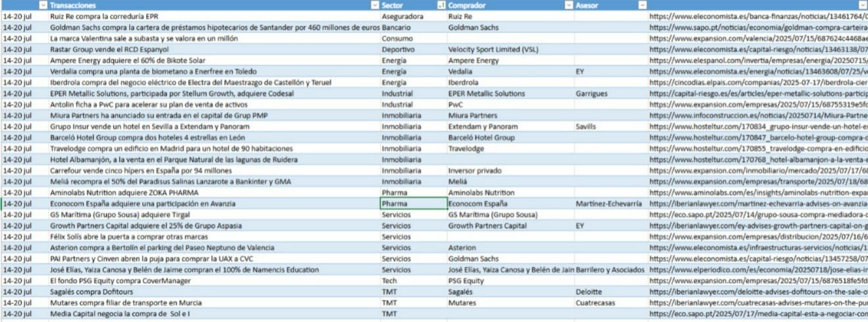Open the eleconomista banca-finanzas link for Ruiz Re
This screenshot has width=868, height=322.
point(758,16)
